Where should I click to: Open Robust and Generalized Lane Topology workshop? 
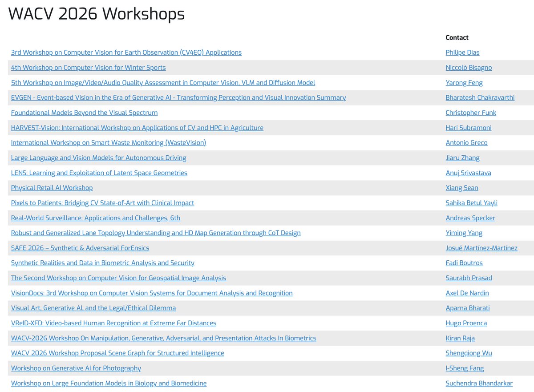coord(156,233)
